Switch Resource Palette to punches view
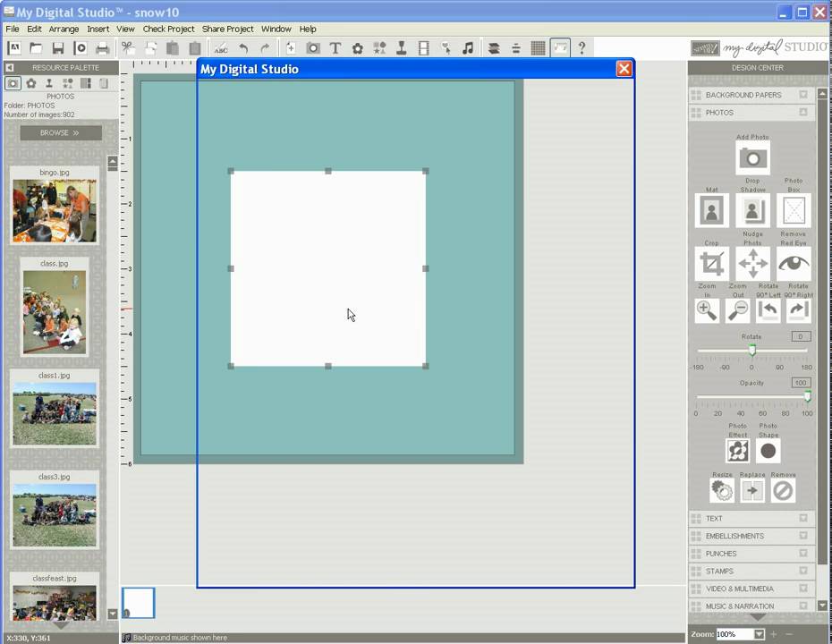The image size is (832, 644). (x=67, y=83)
